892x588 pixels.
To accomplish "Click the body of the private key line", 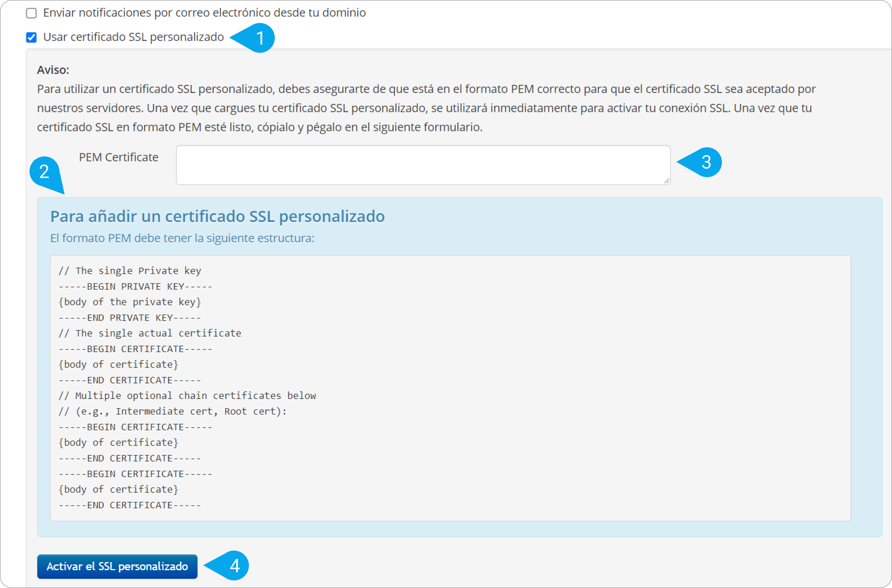I will click(x=130, y=302).
